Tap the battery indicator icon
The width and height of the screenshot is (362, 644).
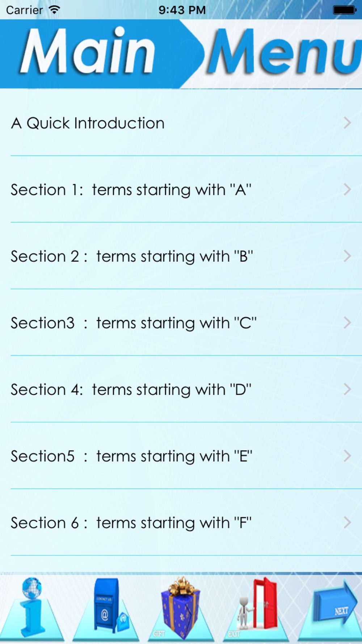[345, 10]
